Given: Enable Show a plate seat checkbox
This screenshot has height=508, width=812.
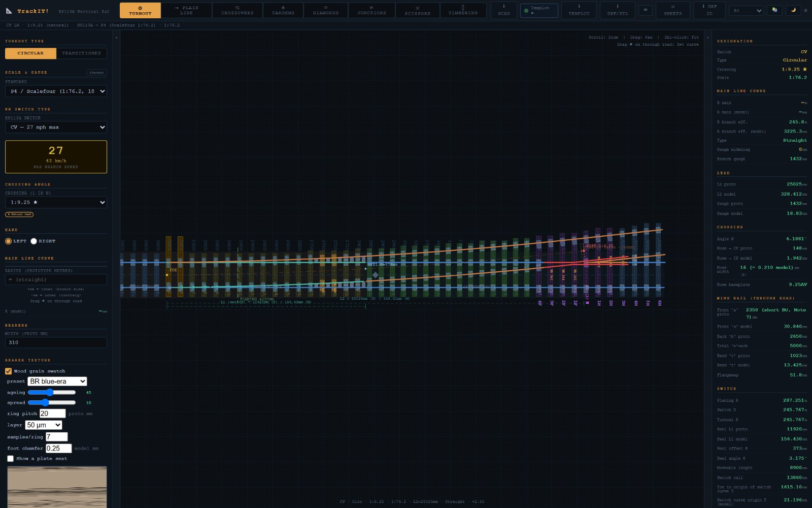Looking at the screenshot, I should tap(10, 459).
